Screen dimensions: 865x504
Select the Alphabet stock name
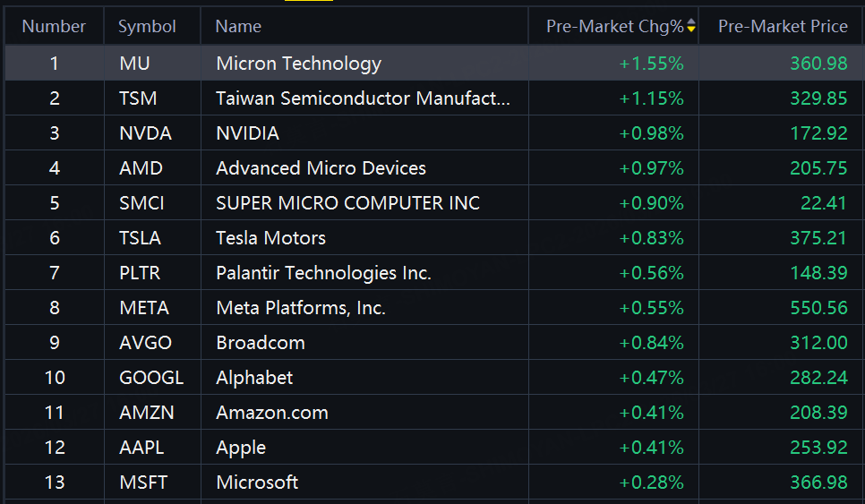pyautogui.click(x=254, y=378)
